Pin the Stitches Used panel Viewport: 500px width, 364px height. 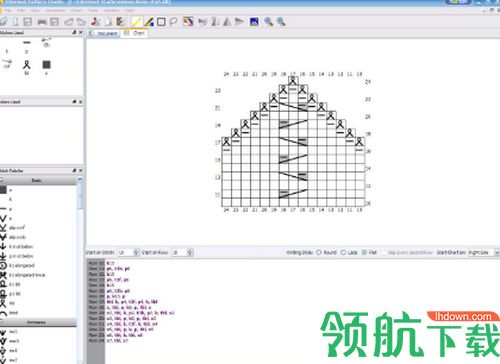(74, 32)
